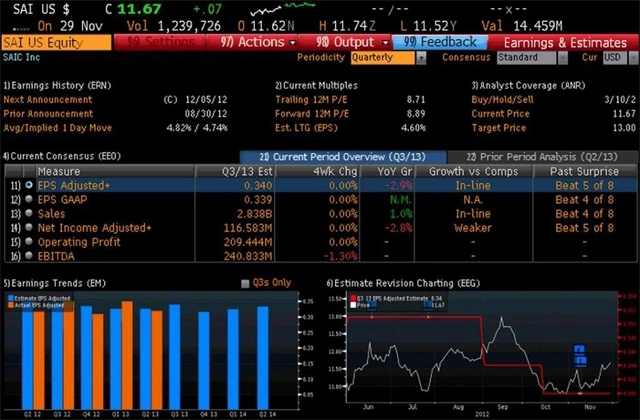
Task: Click the blue Estimate EPS Adjusted legend swatch
Action: click(11, 297)
